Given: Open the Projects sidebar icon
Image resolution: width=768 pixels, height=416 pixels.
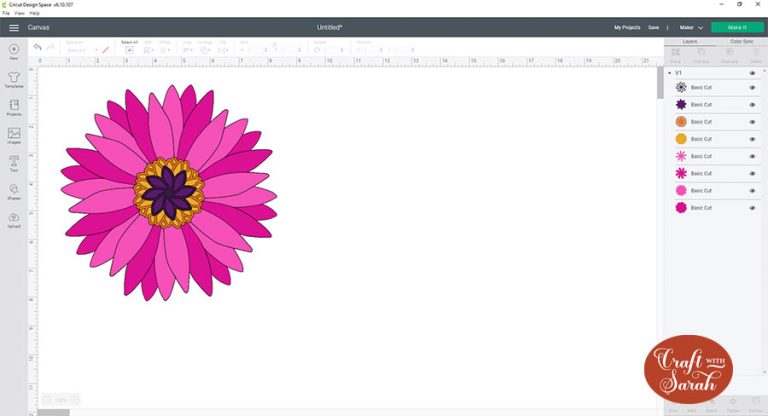Looking at the screenshot, I should point(14,106).
